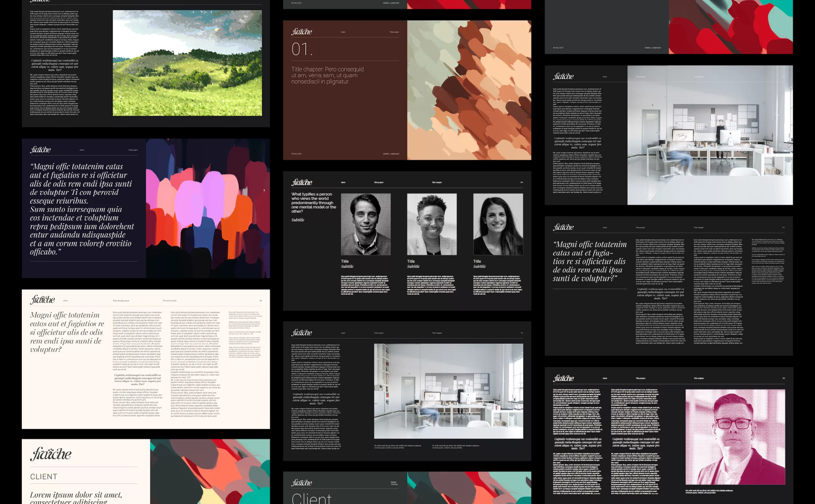Select the green landscape painting image
Viewport: 815px width, 504px height.
[x=187, y=63]
